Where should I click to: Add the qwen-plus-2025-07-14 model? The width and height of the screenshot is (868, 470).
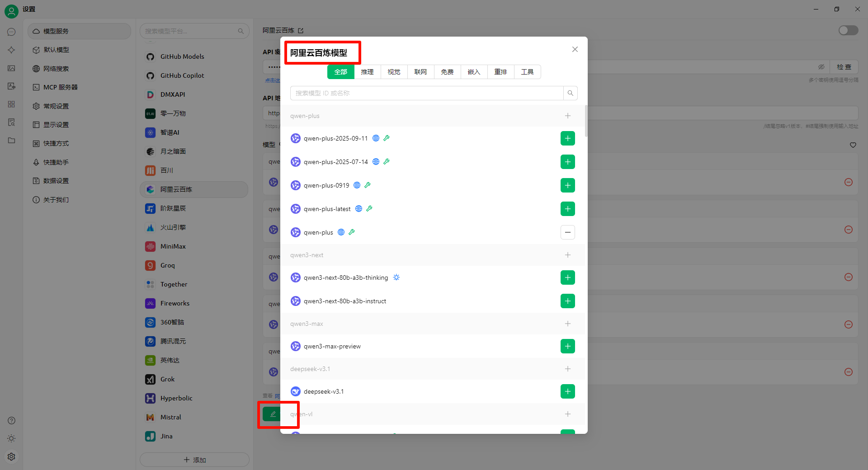click(567, 162)
